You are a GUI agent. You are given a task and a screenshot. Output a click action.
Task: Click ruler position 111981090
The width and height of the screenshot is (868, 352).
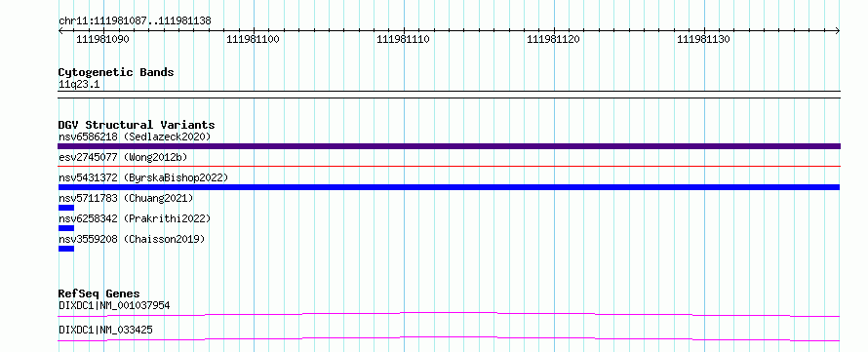[x=103, y=39]
